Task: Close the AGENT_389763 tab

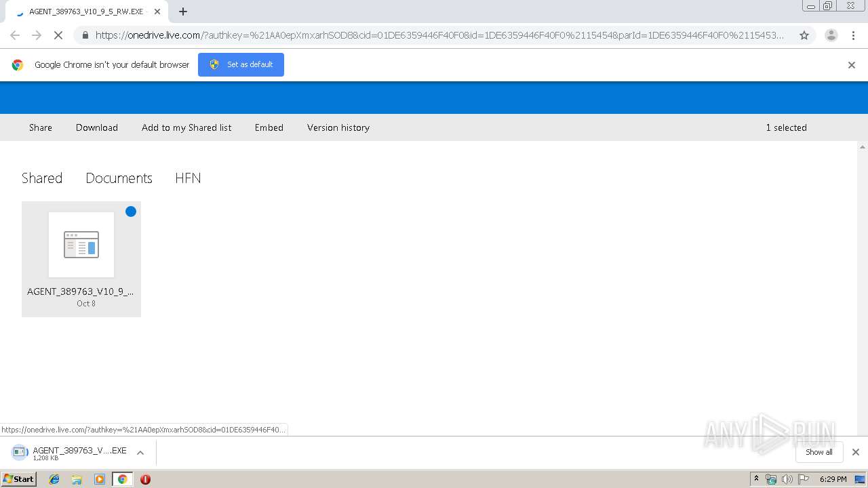Action: pos(157,12)
